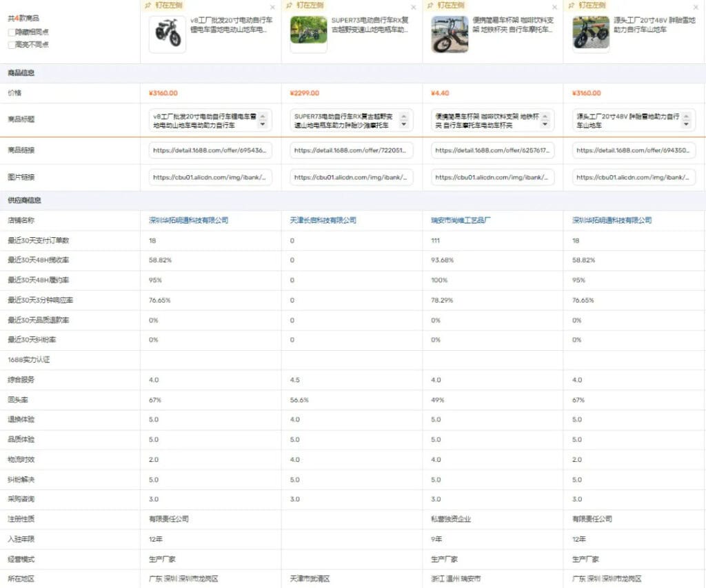Click the offer/695436 product link field
The height and width of the screenshot is (588, 706).
[x=210, y=150]
